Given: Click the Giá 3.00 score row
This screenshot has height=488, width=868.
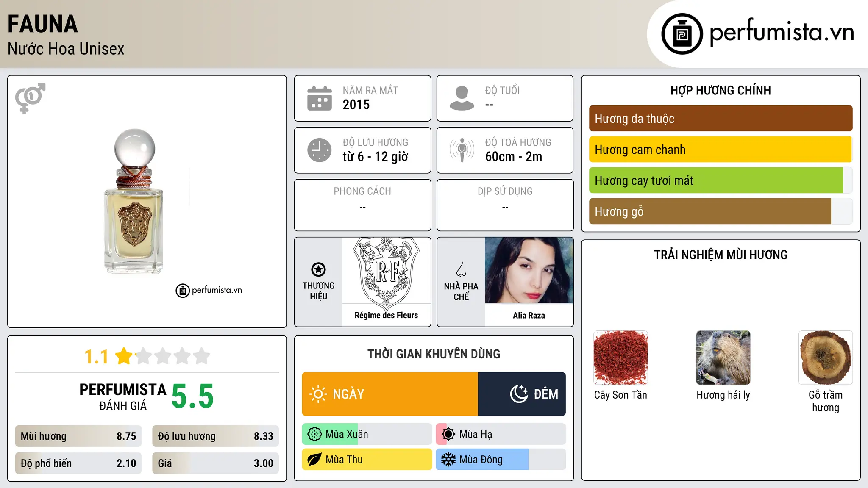Looking at the screenshot, I should [216, 463].
